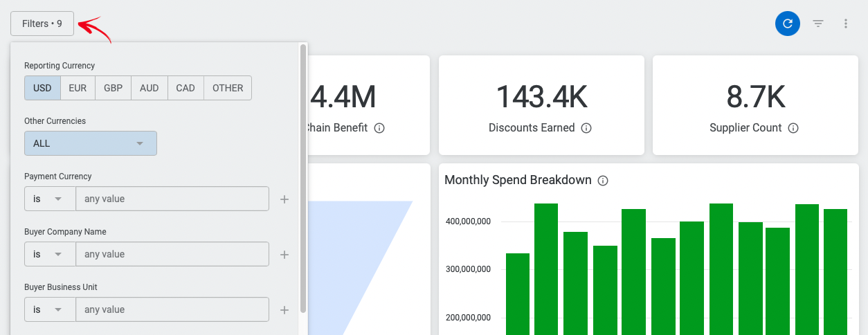Click plus icon for Buyer Company Name
The width and height of the screenshot is (868, 335).
point(284,255)
